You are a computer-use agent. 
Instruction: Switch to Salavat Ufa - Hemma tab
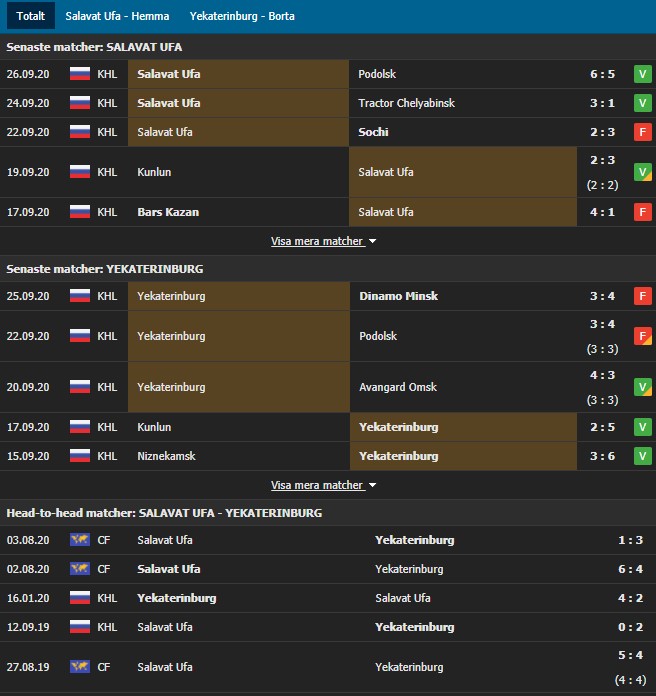[117, 16]
